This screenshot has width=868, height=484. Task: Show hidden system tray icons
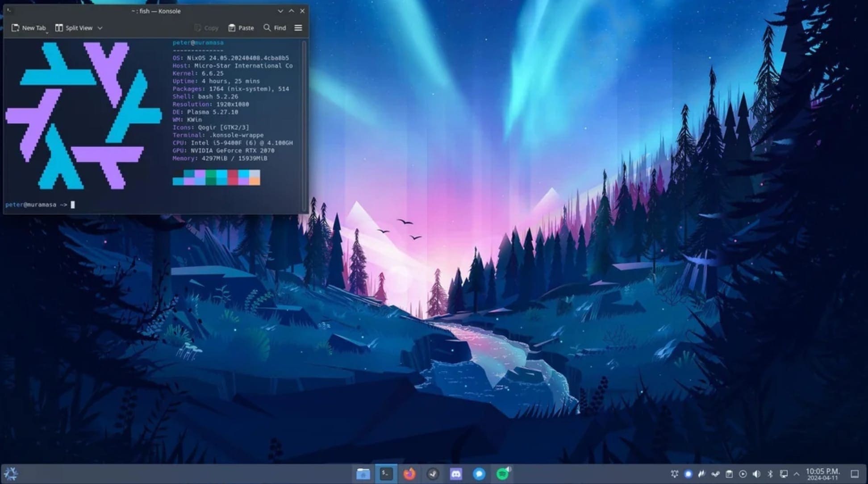[797, 474]
